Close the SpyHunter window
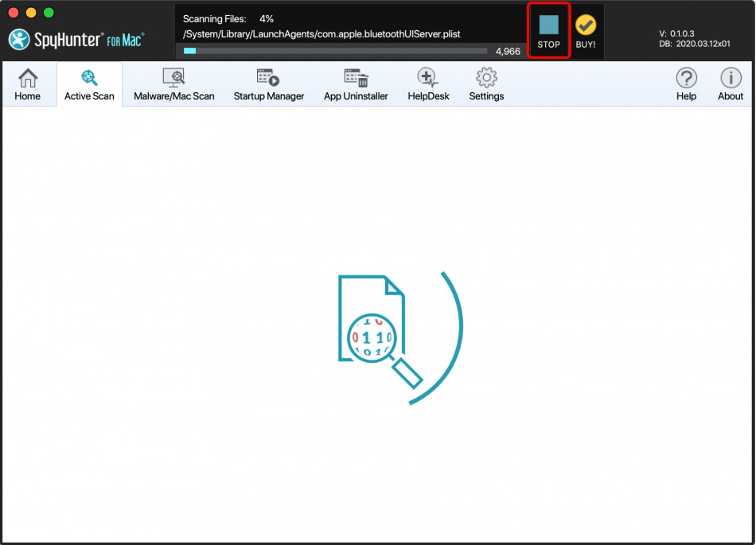756x545 pixels. [14, 13]
